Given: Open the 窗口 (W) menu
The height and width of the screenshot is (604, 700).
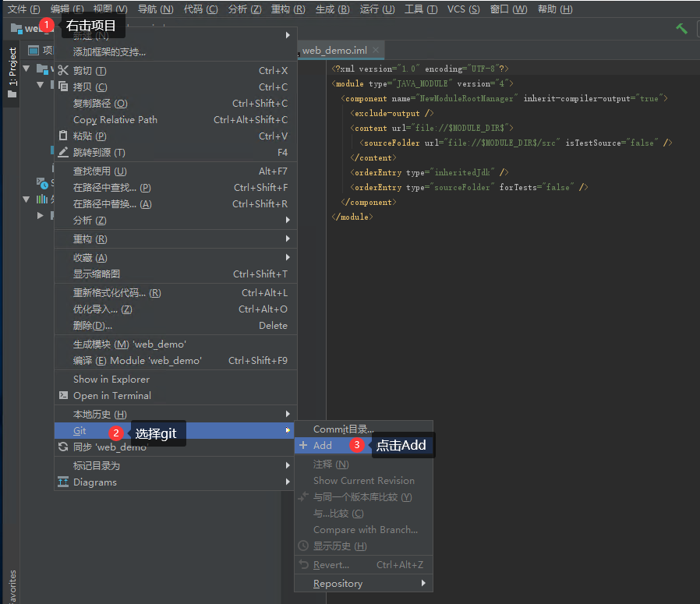Looking at the screenshot, I should click(x=508, y=9).
